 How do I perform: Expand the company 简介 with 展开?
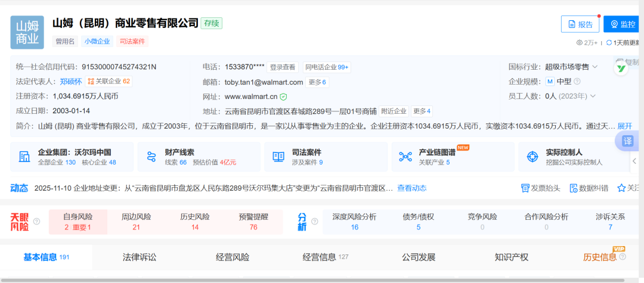(x=625, y=126)
